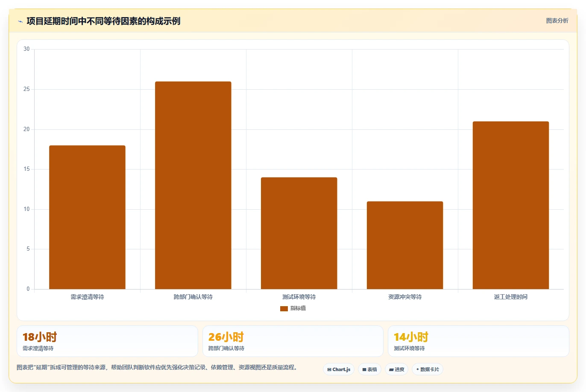
Task: Click the y-axis value 10
Action: pos(26,209)
